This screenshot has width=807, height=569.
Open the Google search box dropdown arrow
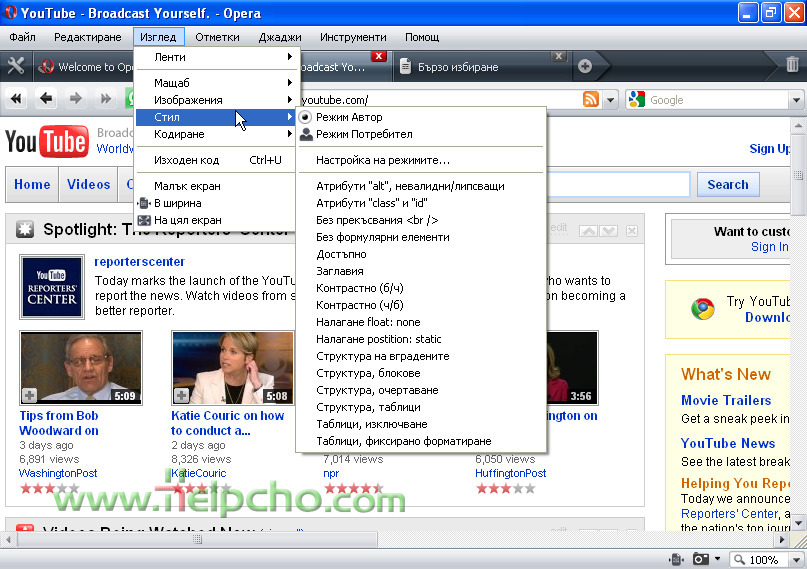pyautogui.click(x=796, y=100)
